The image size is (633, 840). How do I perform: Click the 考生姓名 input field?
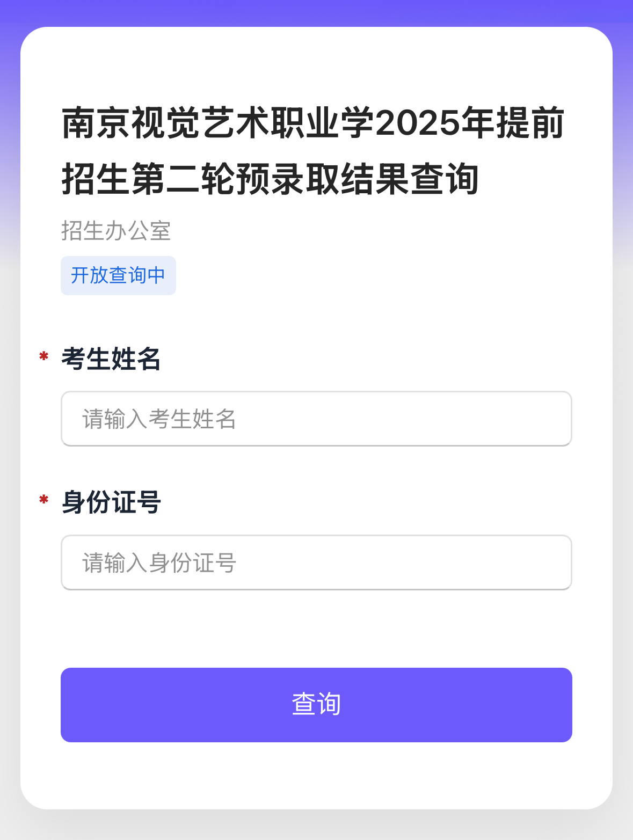316,419
